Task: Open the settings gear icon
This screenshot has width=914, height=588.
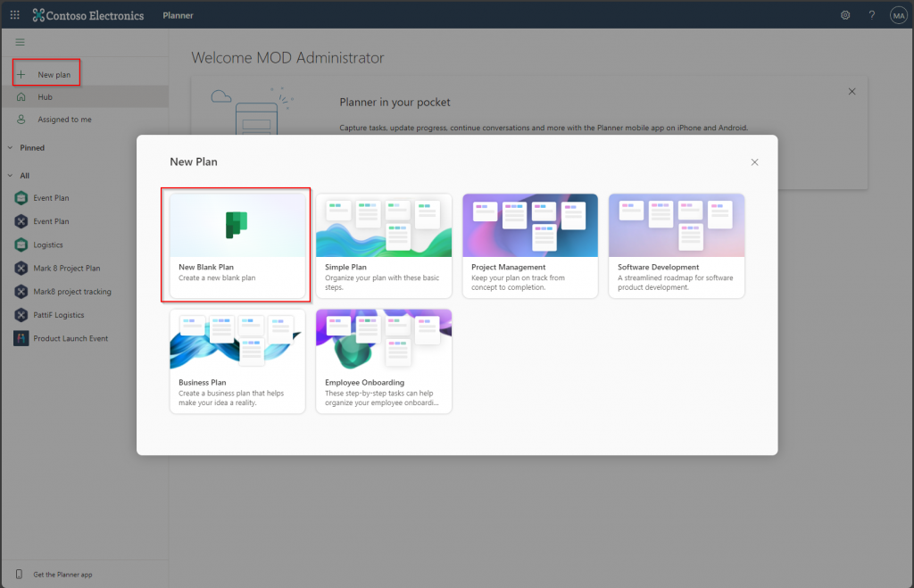Action: coord(845,15)
